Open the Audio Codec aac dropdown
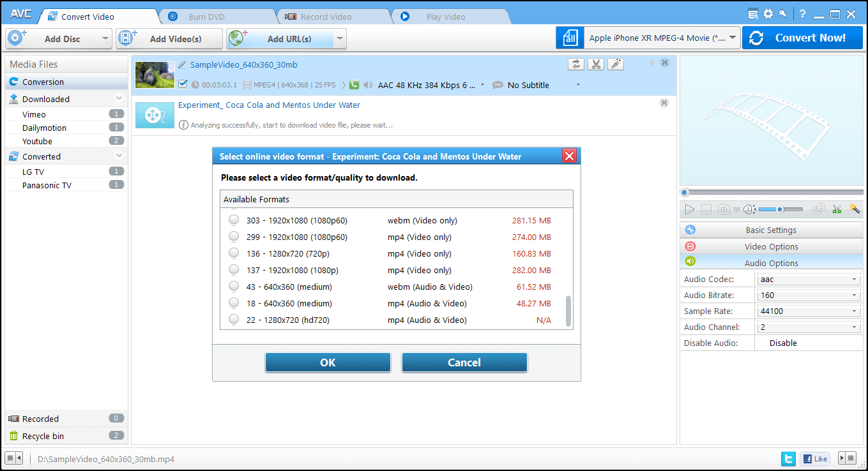Viewport: 868px width, 471px height. click(808, 280)
